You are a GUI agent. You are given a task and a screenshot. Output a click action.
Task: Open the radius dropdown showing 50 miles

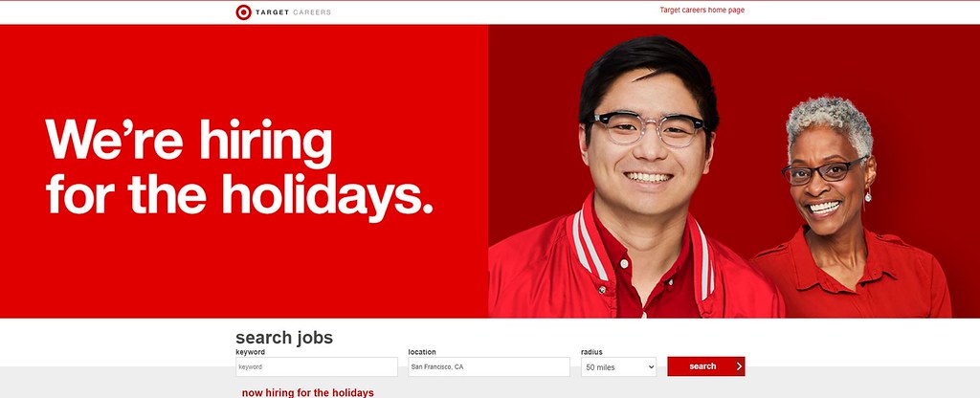[619, 366]
